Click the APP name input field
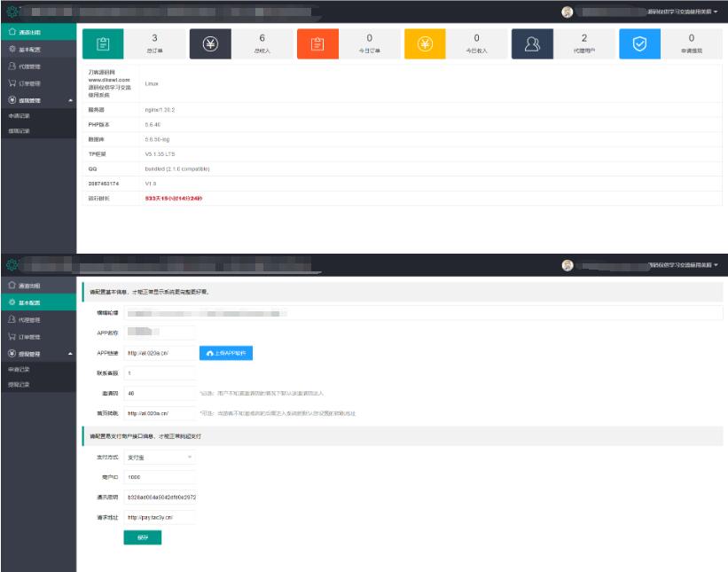Screen dimensions: 728x572 [x=160, y=333]
